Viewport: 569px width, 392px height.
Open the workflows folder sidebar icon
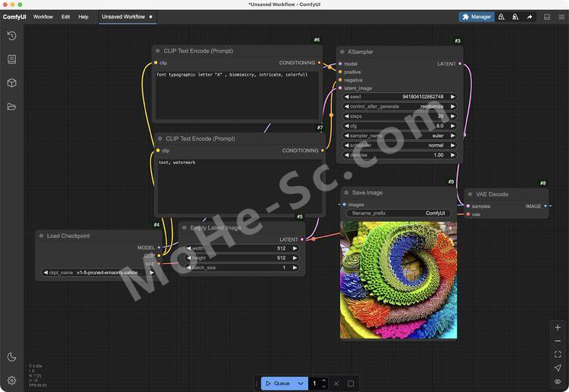pos(11,107)
